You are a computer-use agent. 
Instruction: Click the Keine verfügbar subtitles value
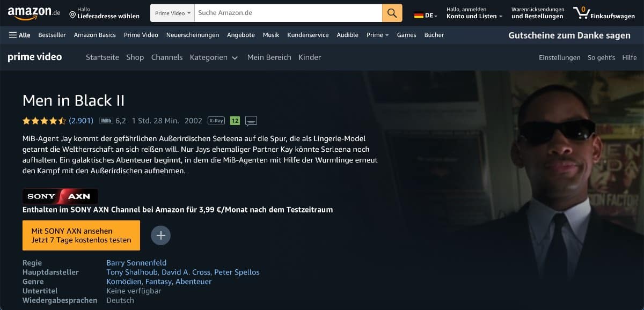[134, 291]
